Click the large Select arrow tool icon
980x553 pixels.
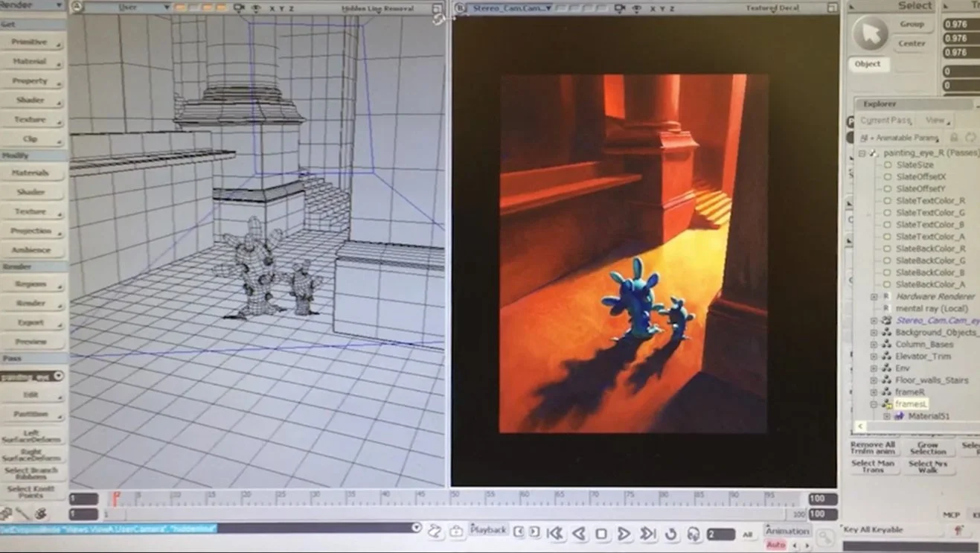click(x=870, y=33)
